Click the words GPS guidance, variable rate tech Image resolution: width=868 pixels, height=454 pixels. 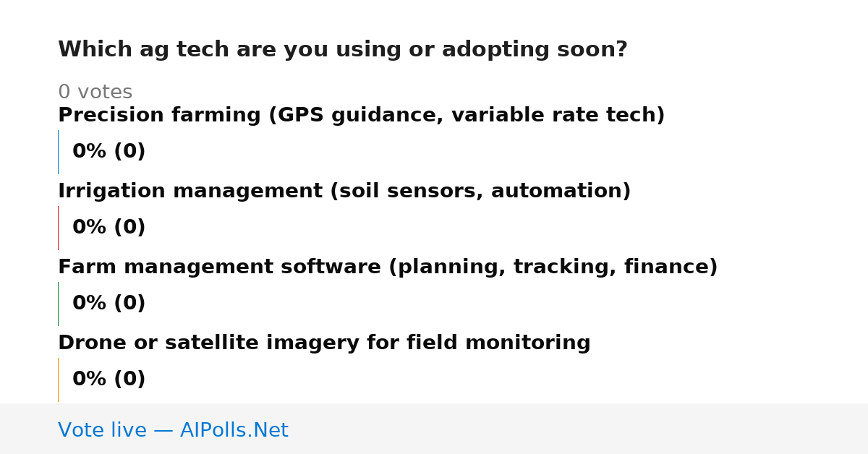pyautogui.click(x=467, y=116)
